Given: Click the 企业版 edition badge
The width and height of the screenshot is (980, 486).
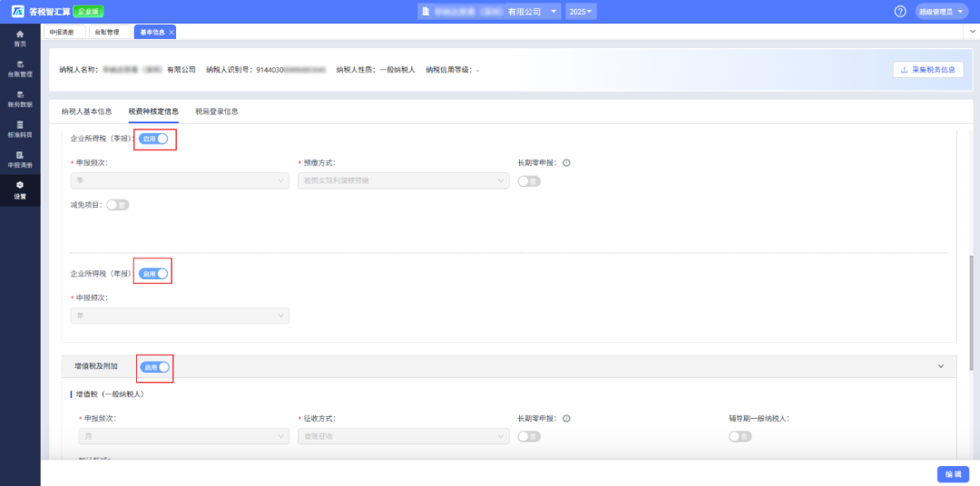Looking at the screenshot, I should tap(89, 11).
